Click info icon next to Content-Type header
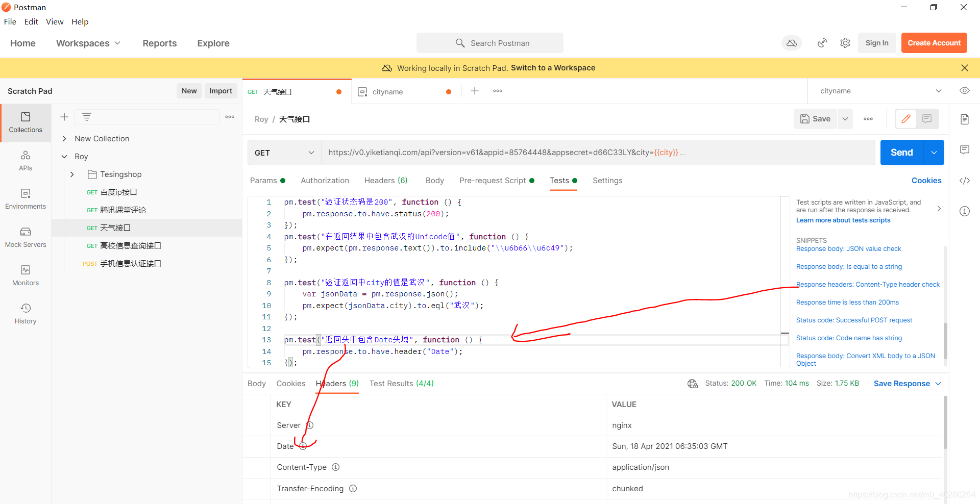 click(336, 467)
